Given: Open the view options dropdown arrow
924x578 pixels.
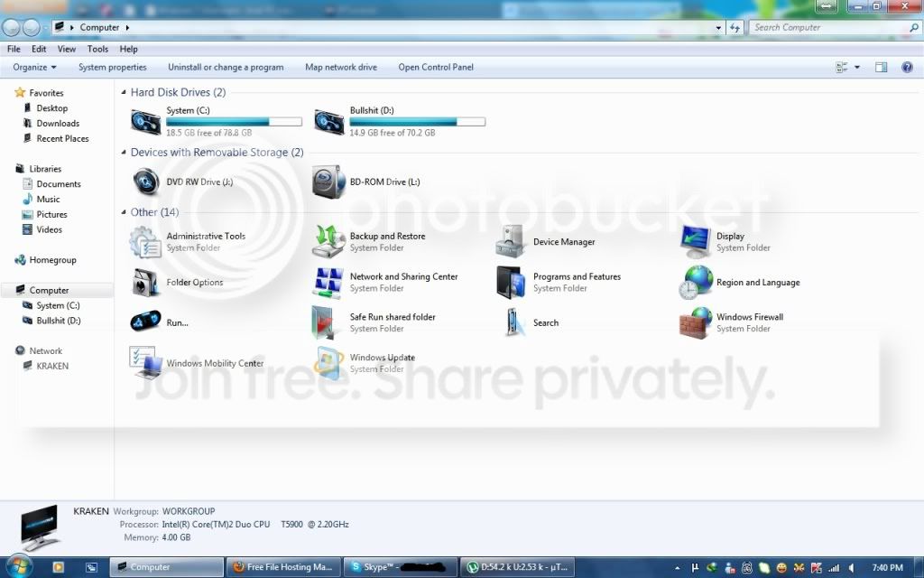Looking at the screenshot, I should click(x=857, y=67).
